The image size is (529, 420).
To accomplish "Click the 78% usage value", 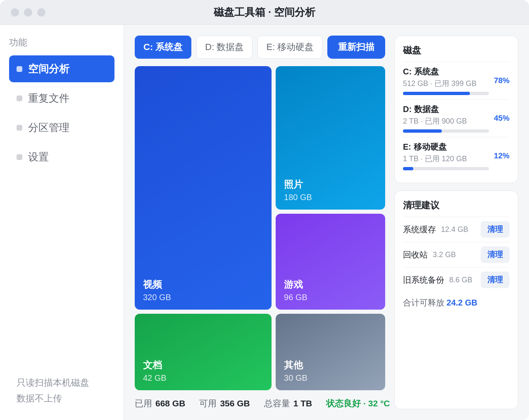I will pos(502,81).
